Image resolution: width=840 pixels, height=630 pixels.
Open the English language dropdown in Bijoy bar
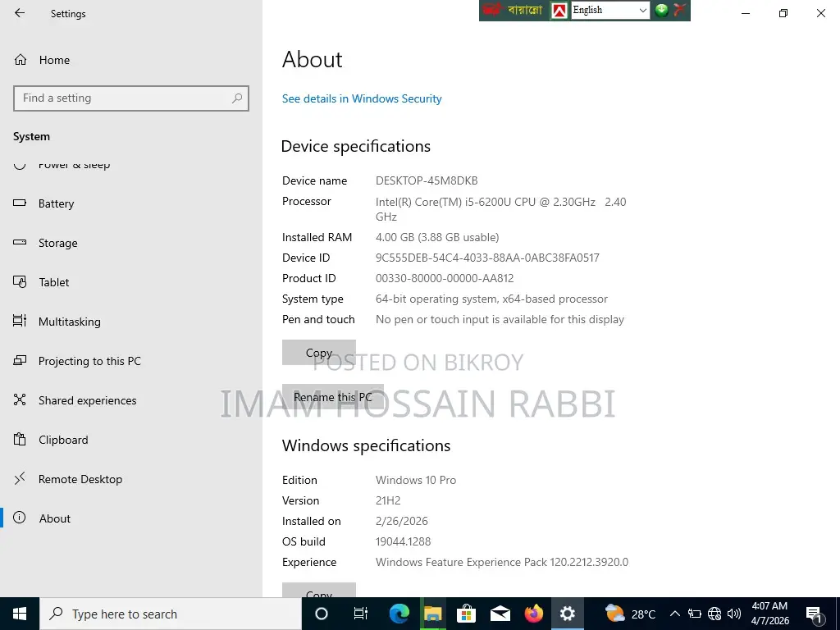610,10
